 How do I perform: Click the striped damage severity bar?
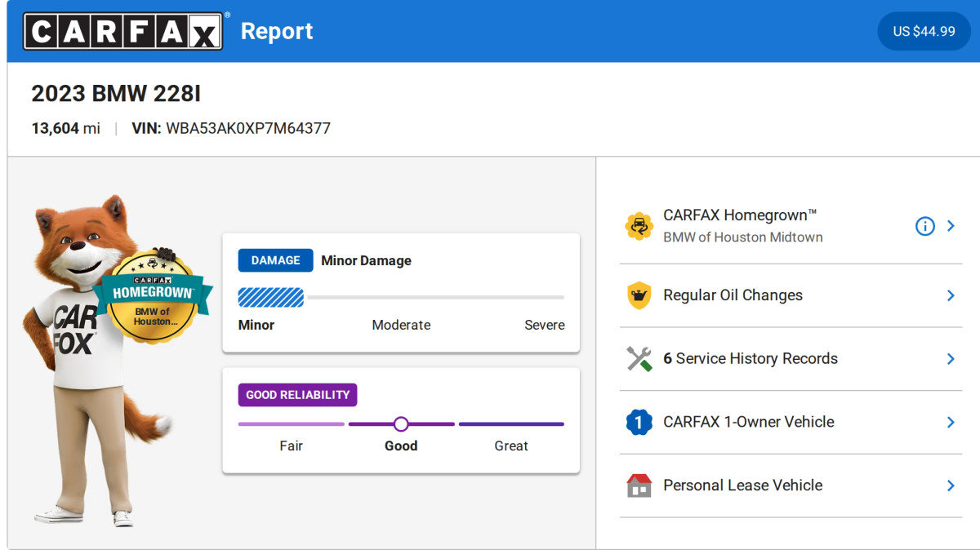click(270, 297)
